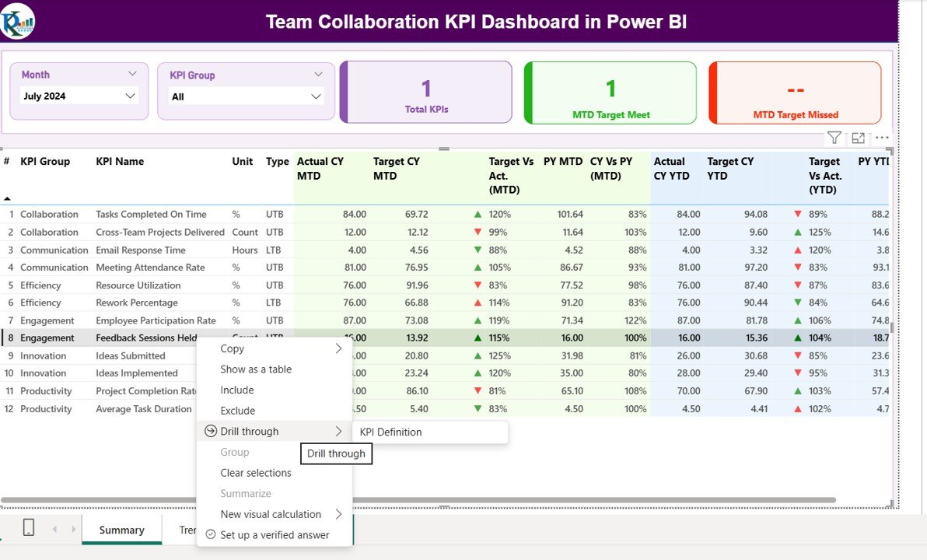Click the sort arrow under # column
The image size is (927, 560).
coord(8,199)
